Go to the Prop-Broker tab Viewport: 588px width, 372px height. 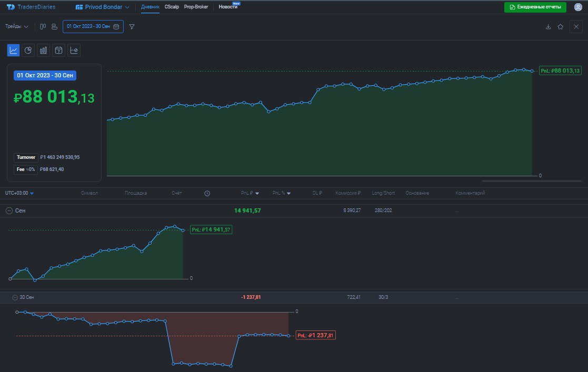click(x=196, y=7)
